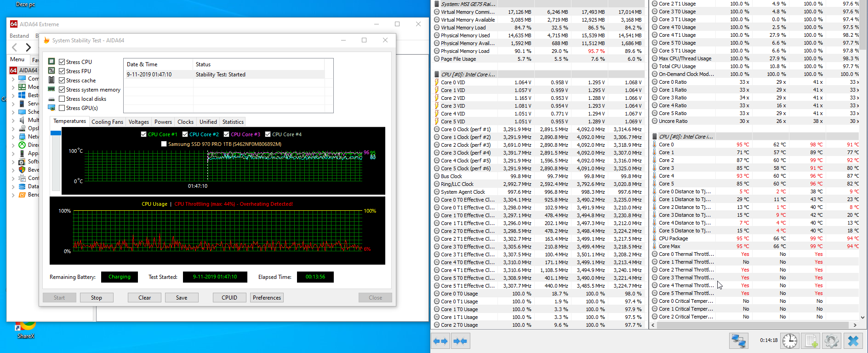Expand the Server node arrow in AIDA64 tree
This screenshot has width=868, height=353.
[x=13, y=104]
